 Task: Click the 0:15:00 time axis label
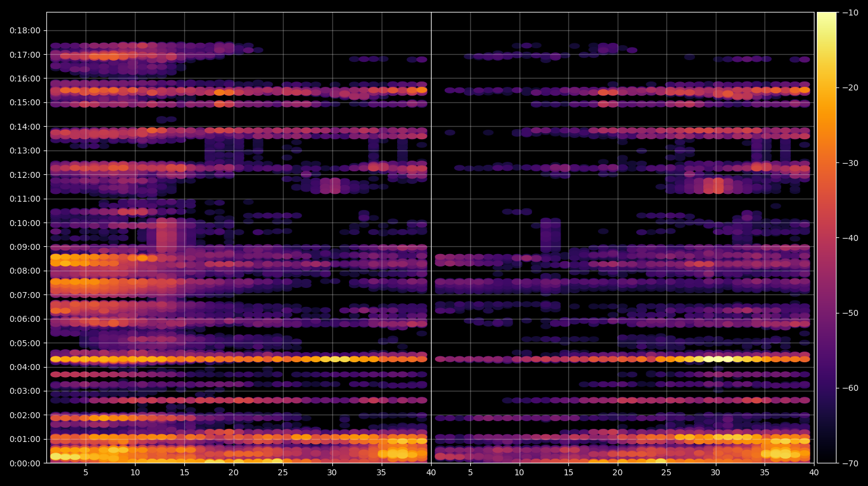pyautogui.click(x=25, y=102)
